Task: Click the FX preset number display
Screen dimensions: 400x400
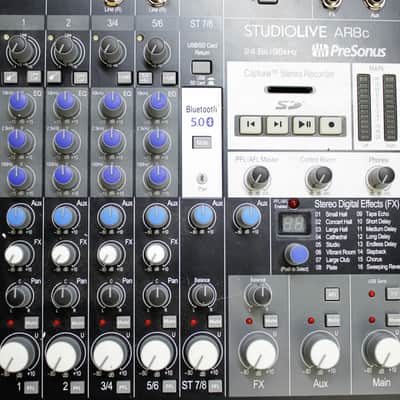Action: pyautogui.click(x=294, y=223)
